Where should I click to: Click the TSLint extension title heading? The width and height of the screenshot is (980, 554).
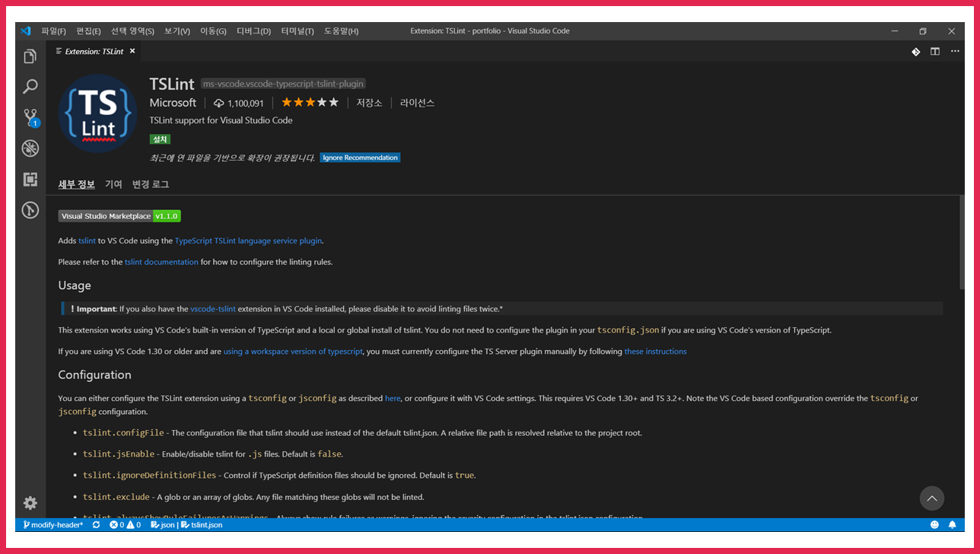pos(172,84)
